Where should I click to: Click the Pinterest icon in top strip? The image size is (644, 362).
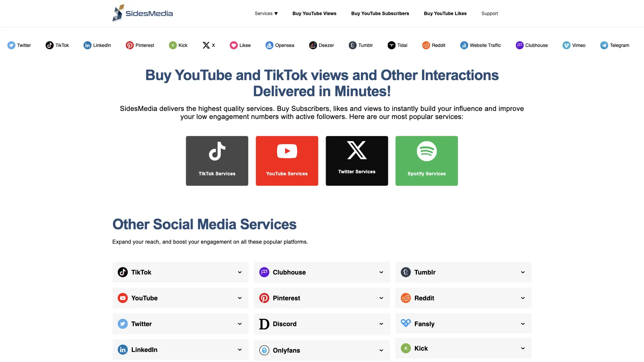click(x=129, y=45)
